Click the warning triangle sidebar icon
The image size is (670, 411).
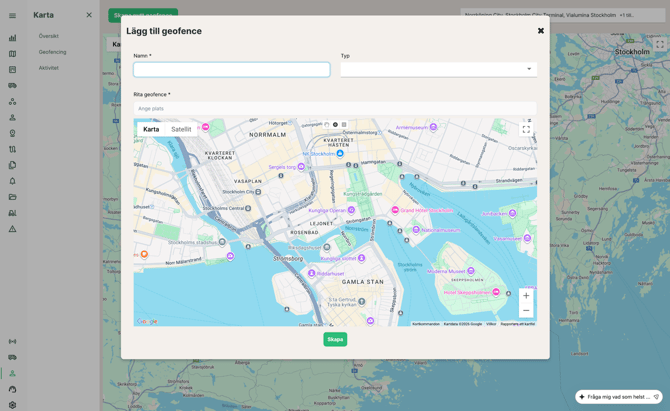[12, 229]
